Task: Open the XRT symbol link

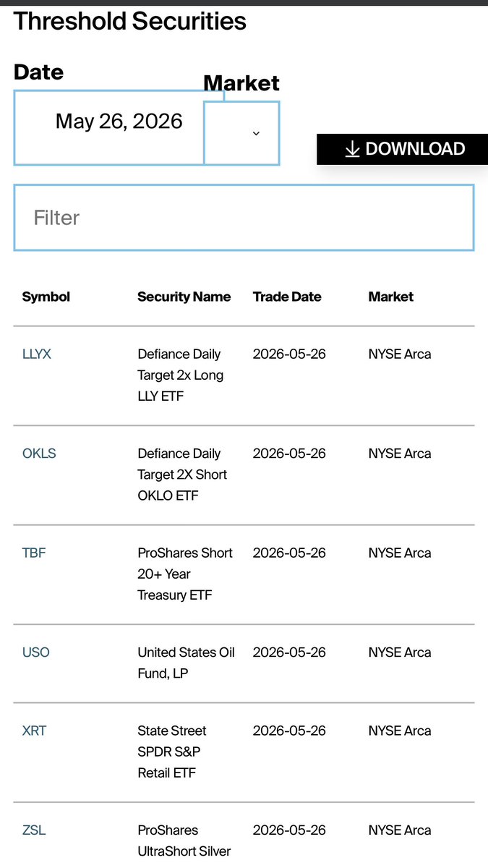Action: 34,731
